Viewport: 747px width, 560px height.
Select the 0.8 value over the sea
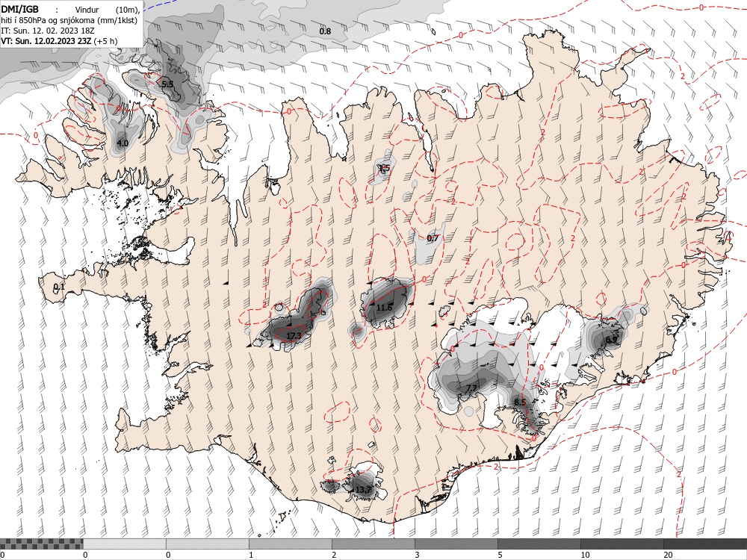click(x=325, y=31)
